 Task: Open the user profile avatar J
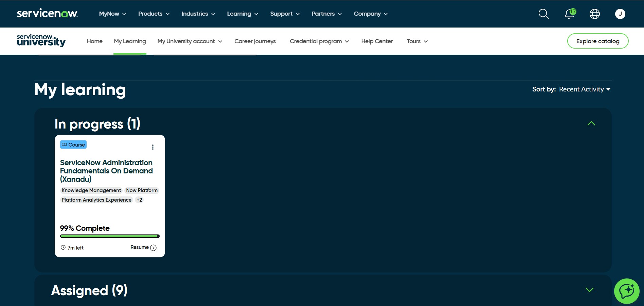(x=620, y=14)
